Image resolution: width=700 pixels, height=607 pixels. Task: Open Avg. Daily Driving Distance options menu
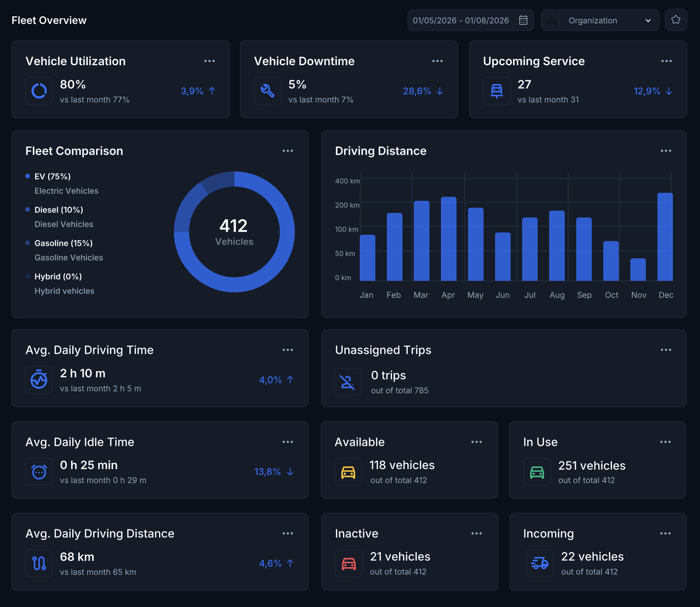click(x=288, y=533)
